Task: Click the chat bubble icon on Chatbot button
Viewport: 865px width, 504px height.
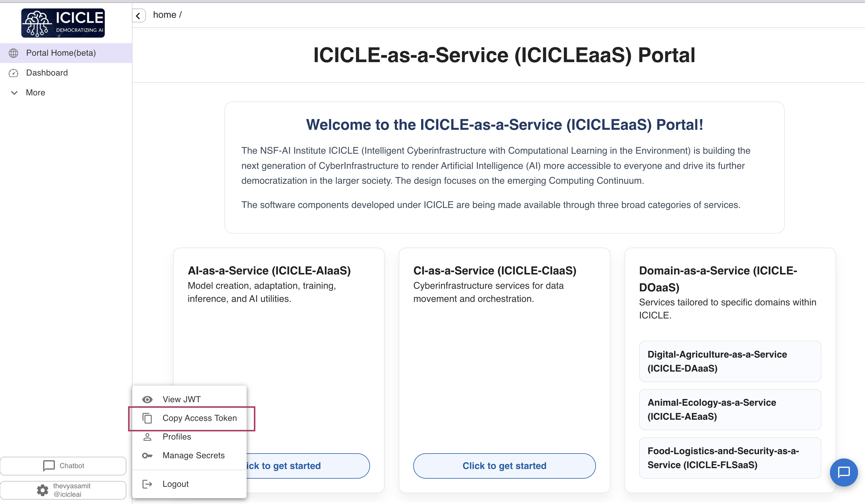Action: coord(49,466)
